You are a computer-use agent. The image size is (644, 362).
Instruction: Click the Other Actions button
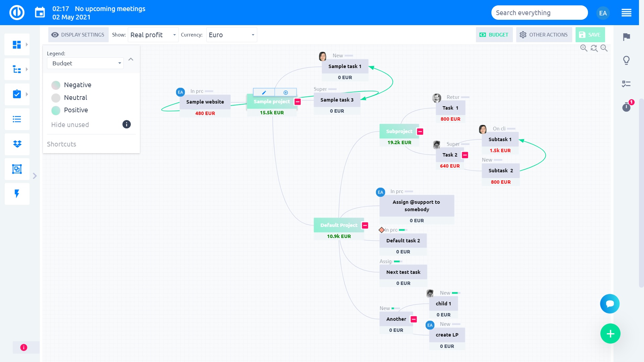click(x=544, y=35)
